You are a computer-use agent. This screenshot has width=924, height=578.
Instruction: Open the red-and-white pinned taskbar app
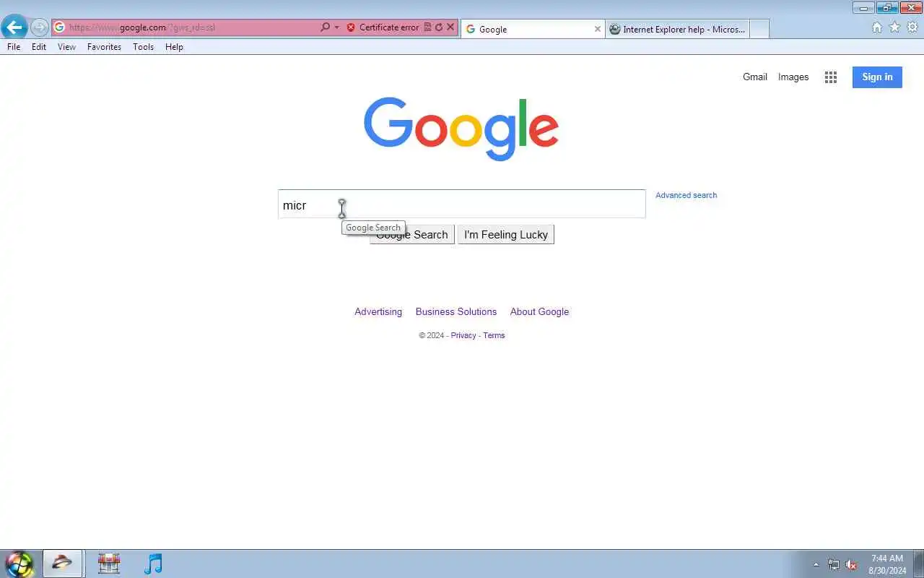coord(109,564)
